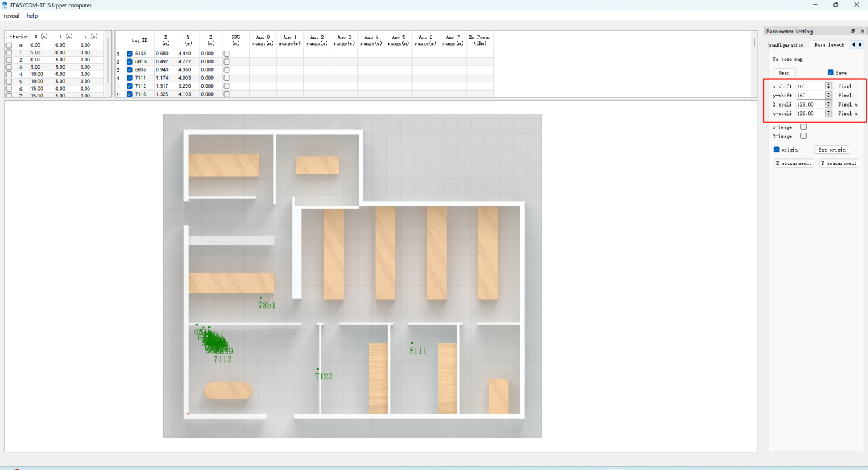Decrease the y-scale value
The height and width of the screenshot is (470, 868).
[828, 115]
